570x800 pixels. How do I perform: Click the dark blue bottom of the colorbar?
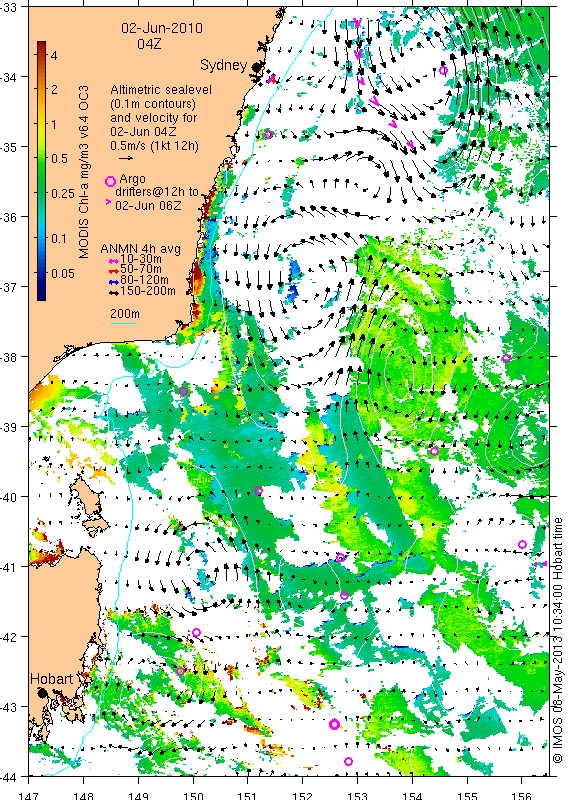click(42, 295)
